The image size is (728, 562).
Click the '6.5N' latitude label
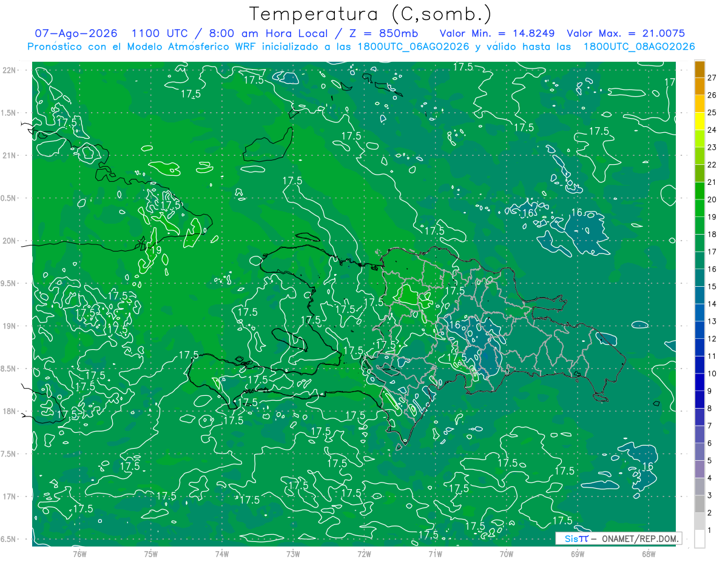point(8,539)
